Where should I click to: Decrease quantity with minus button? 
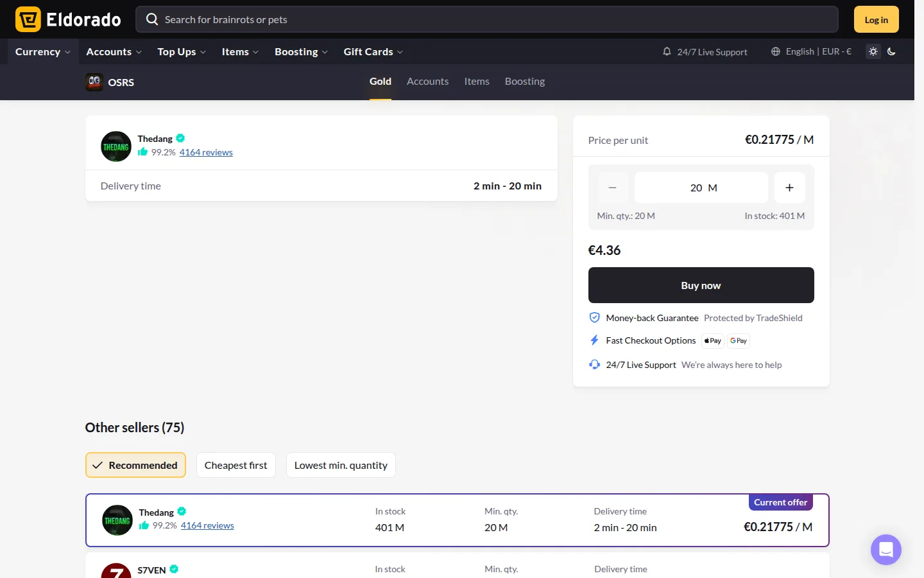(x=613, y=188)
